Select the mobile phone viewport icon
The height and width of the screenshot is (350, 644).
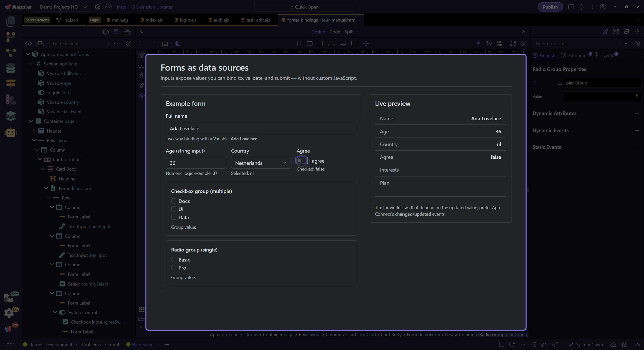299,43
